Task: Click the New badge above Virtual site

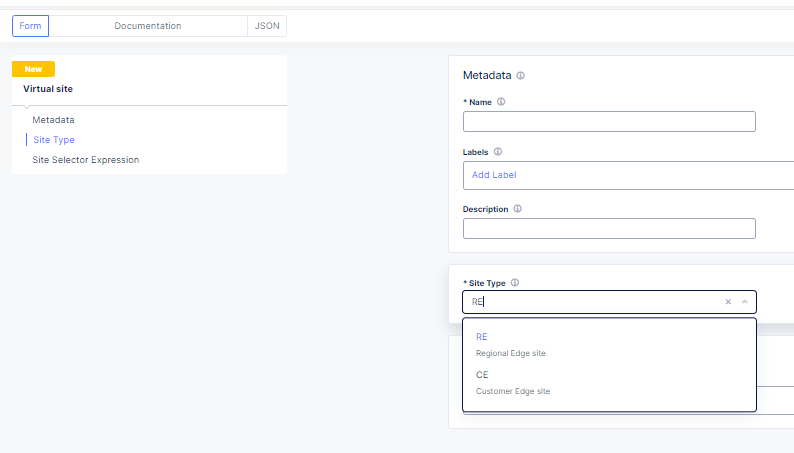Action: (x=33, y=69)
